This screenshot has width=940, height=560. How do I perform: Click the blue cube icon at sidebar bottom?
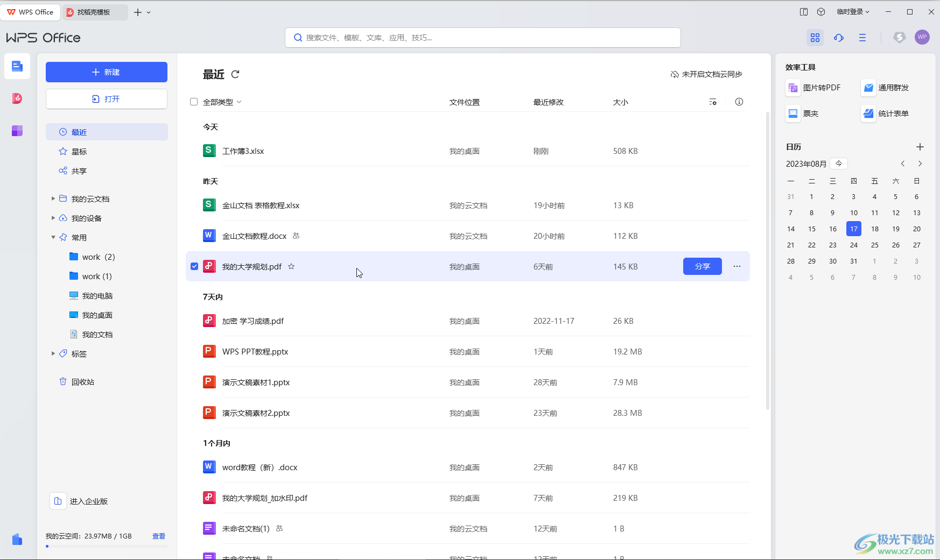pyautogui.click(x=17, y=539)
